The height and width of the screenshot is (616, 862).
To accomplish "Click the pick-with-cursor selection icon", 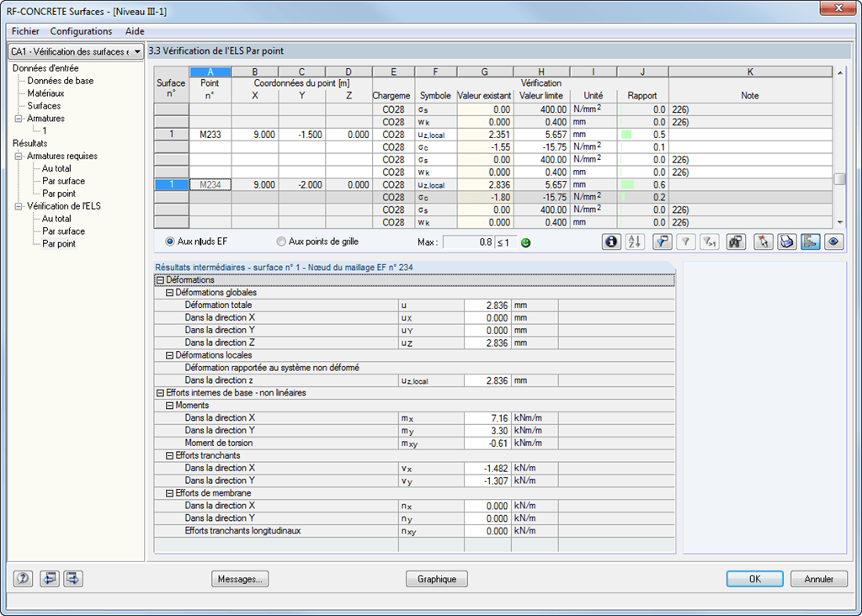I will coord(763,242).
